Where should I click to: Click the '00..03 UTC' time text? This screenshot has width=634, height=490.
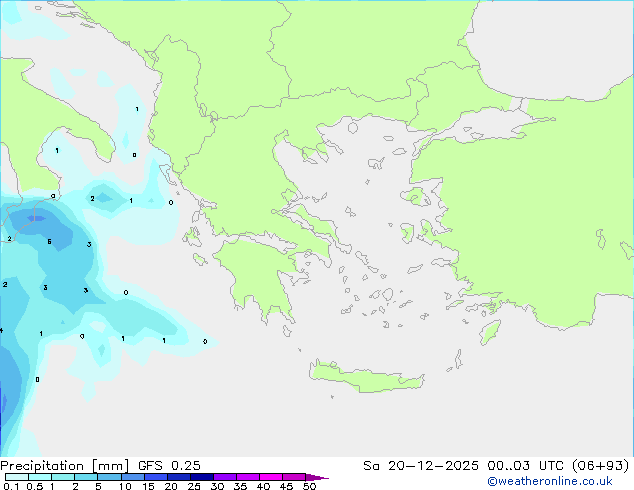[x=526, y=466]
